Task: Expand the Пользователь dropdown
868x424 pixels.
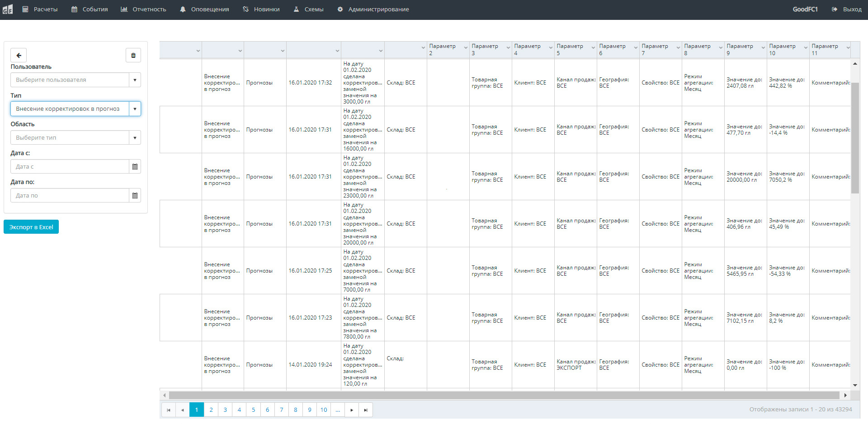Action: [x=135, y=80]
